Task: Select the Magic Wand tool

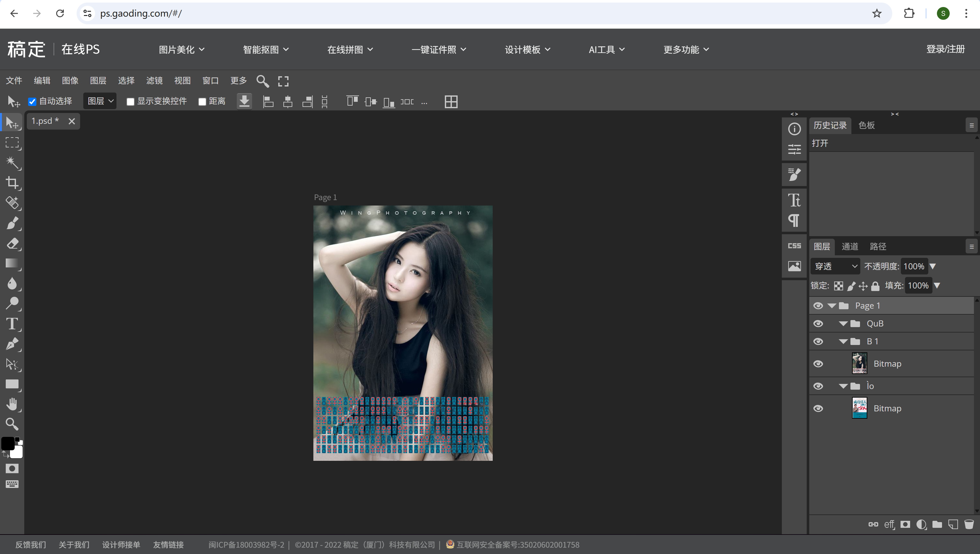Action: [12, 163]
